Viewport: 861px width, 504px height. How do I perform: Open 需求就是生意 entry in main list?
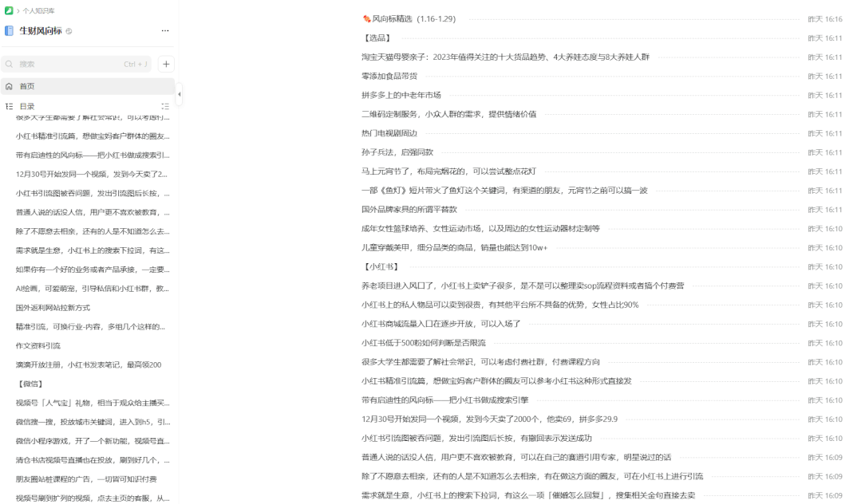(x=529, y=496)
